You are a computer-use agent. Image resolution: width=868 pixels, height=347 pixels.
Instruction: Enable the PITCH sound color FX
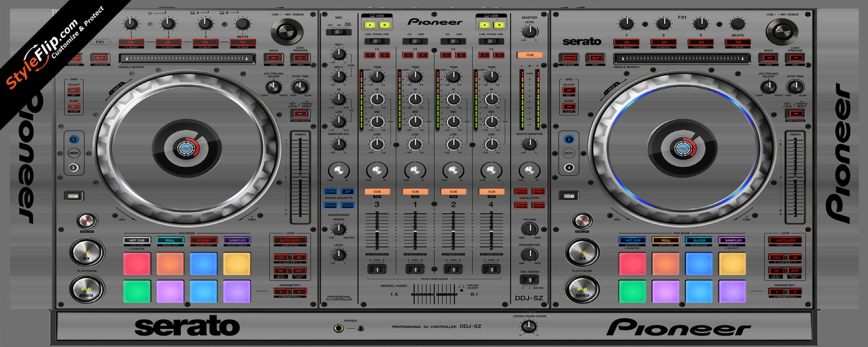pos(330,206)
